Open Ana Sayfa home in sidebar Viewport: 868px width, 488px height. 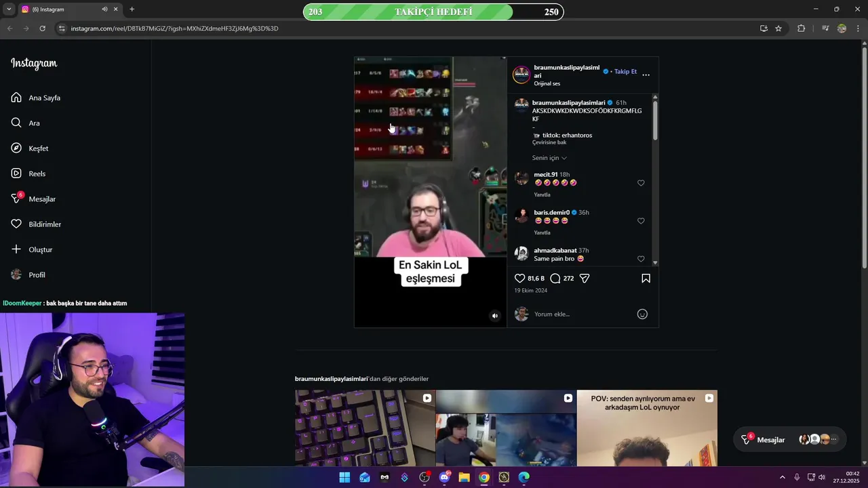tap(36, 98)
